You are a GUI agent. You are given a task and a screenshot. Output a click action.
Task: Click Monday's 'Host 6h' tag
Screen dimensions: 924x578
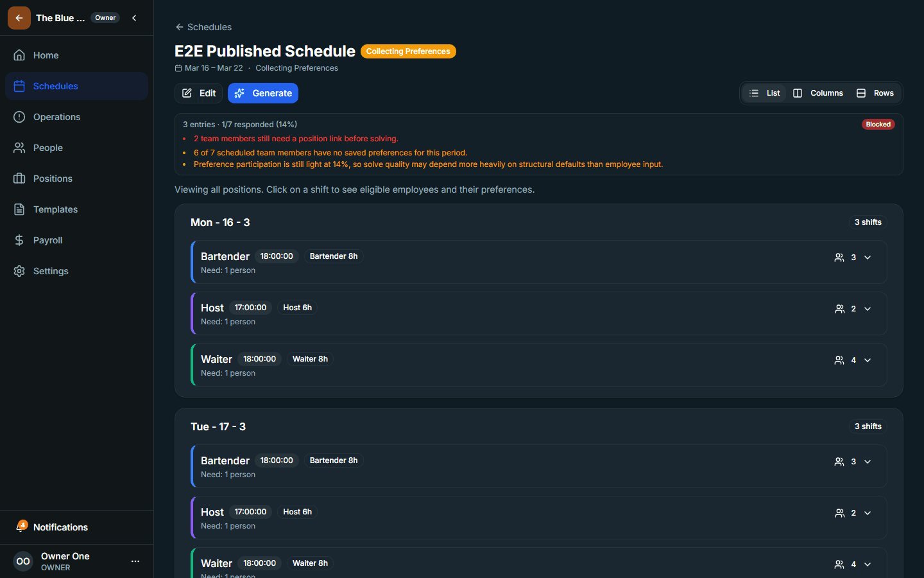coord(298,308)
